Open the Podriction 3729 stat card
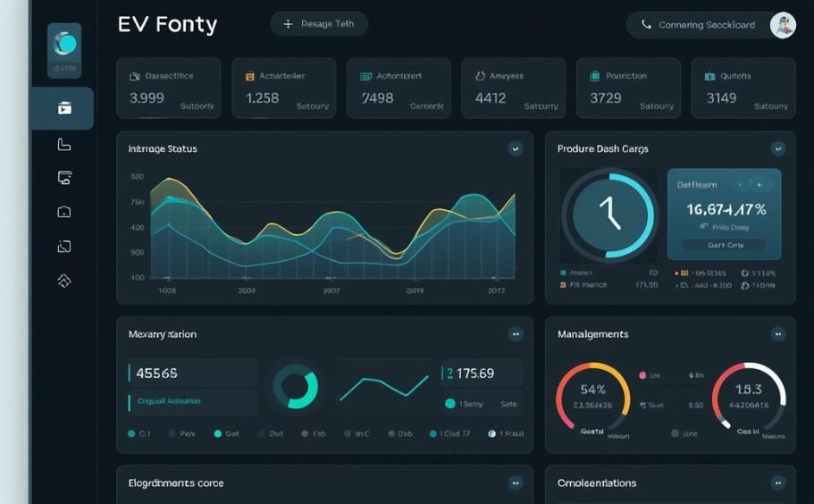814x504 pixels. pos(627,88)
